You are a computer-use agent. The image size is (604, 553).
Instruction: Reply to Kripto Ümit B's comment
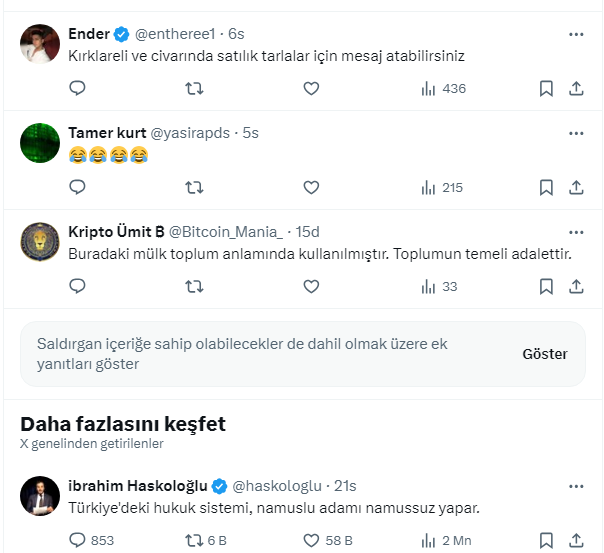pyautogui.click(x=78, y=286)
